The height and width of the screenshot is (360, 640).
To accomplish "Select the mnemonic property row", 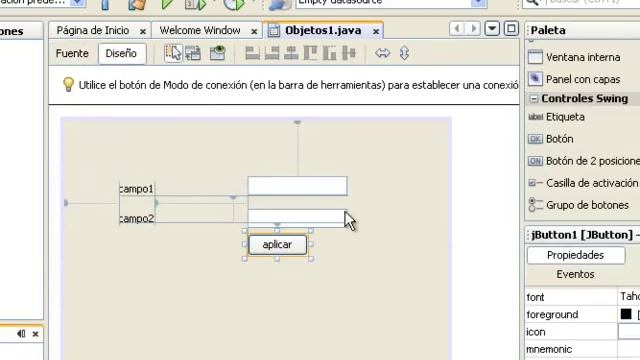I will point(583,349).
